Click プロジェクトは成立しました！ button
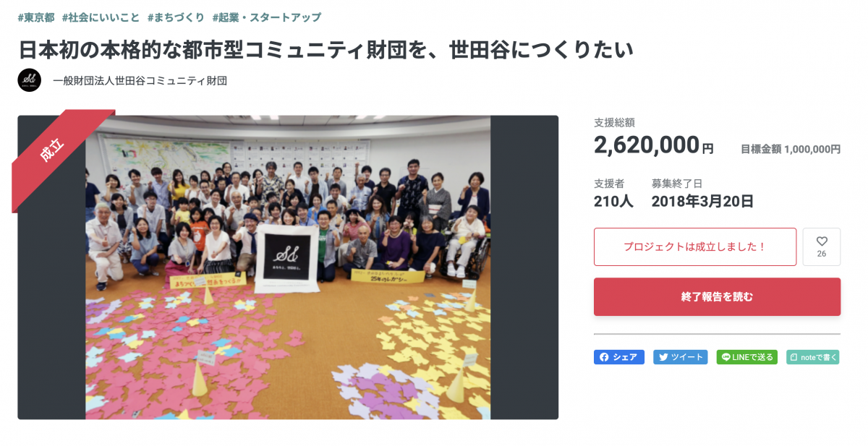868x446 pixels. coord(694,247)
